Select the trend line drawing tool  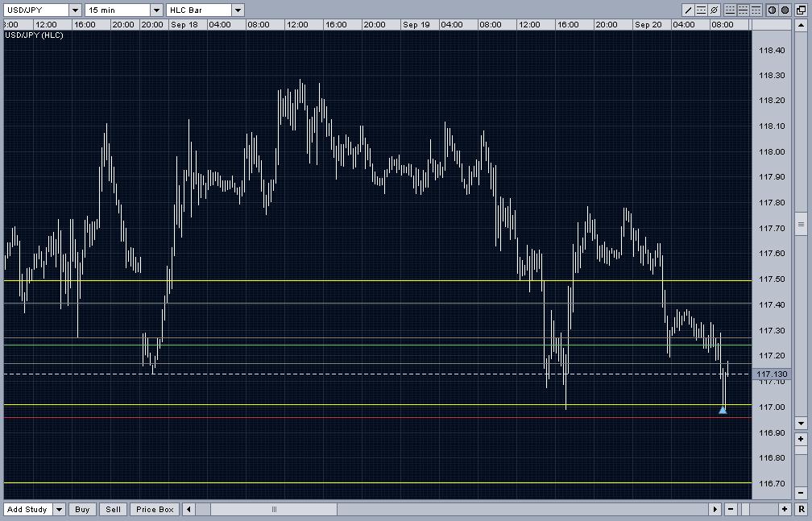click(x=689, y=10)
